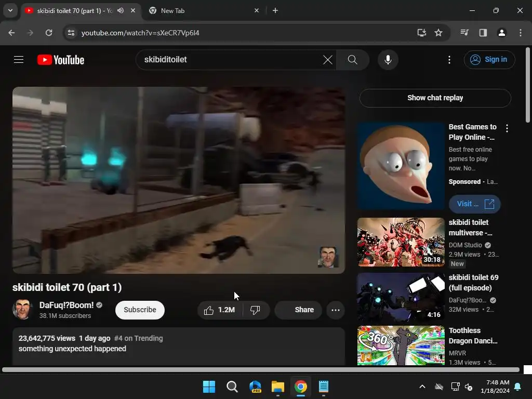This screenshot has width=532, height=399.
Task: Click video title skibidi toilet 70 (part 1)
Action: coord(67,287)
